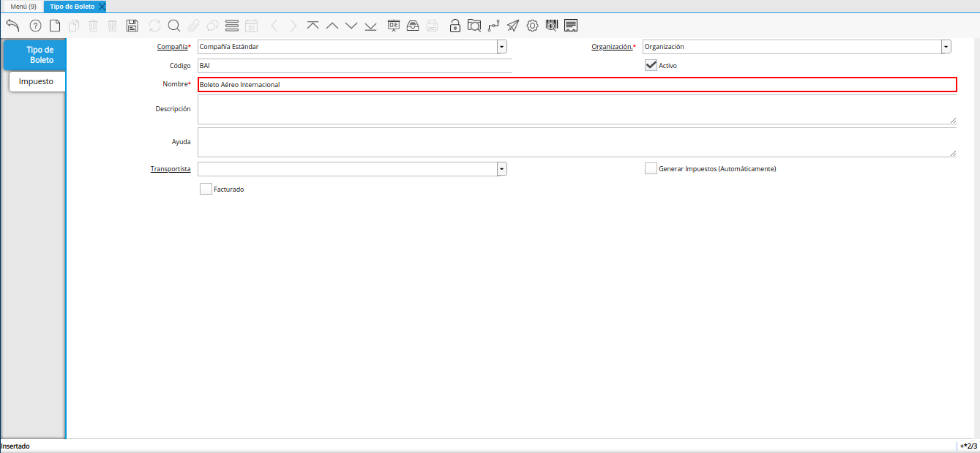Image resolution: width=980 pixels, height=453 pixels.
Task: Open Help via the question mark icon
Action: tap(35, 26)
